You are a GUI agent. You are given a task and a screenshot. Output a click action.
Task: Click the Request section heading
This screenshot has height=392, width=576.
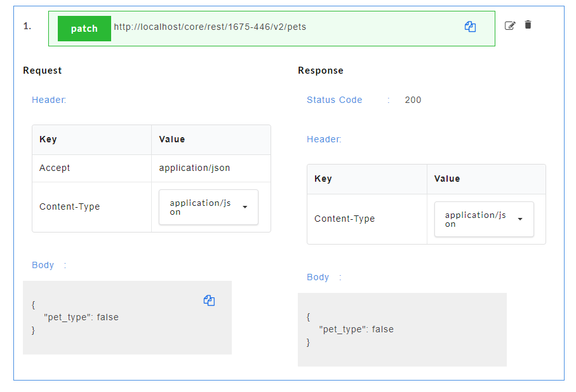(43, 71)
